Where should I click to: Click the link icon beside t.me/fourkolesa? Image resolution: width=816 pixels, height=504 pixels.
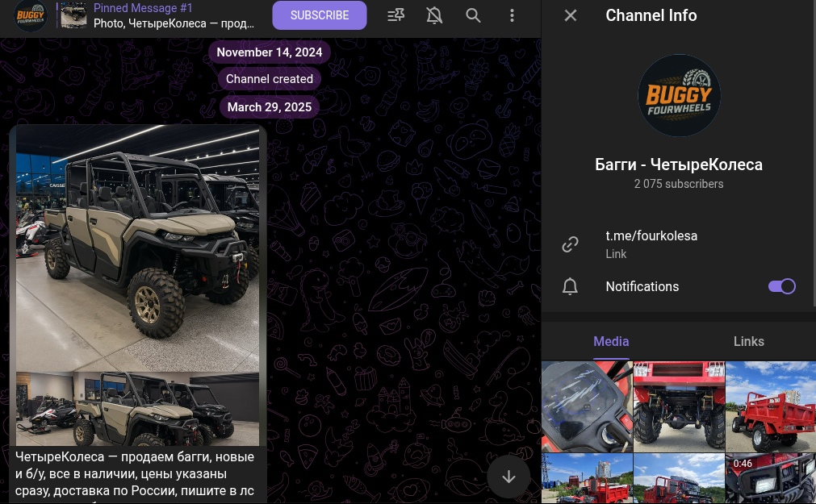[571, 244]
